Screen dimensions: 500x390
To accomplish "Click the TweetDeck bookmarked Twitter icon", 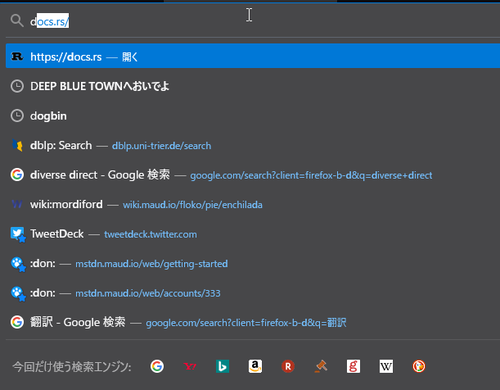I will pyautogui.click(x=18, y=234).
